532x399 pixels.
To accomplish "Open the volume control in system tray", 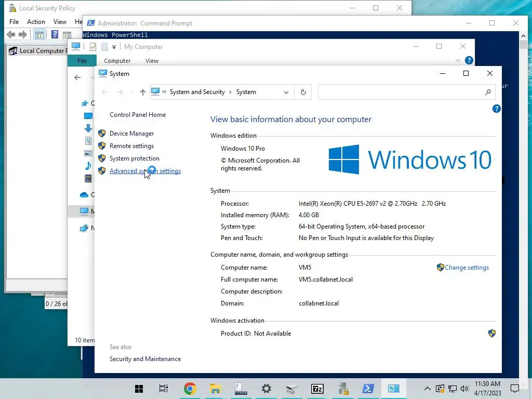I will (x=464, y=389).
